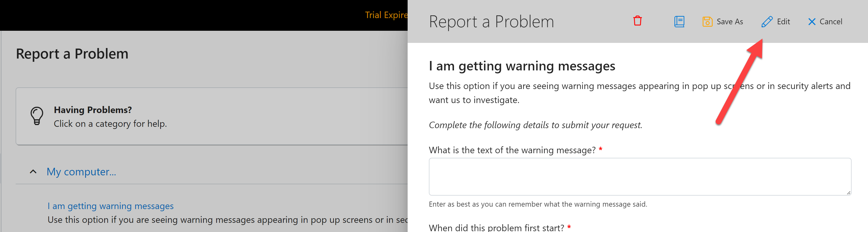Click the 'Click on a category for help.' text

coord(110,124)
